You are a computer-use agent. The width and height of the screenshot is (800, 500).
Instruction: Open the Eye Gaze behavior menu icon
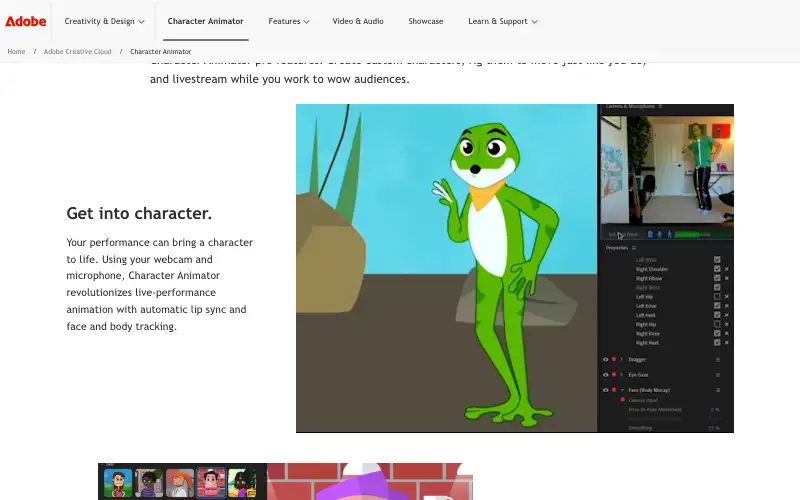coord(718,374)
